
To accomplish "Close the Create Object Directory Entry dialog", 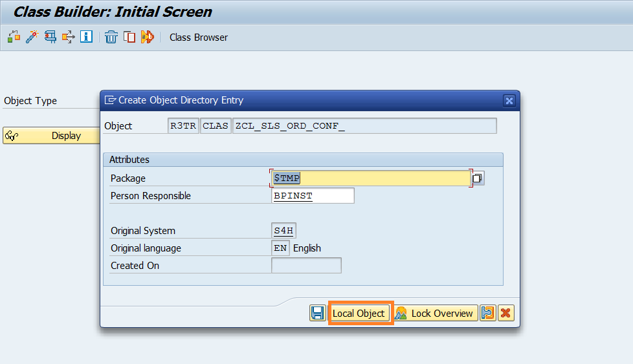I will pos(509,100).
